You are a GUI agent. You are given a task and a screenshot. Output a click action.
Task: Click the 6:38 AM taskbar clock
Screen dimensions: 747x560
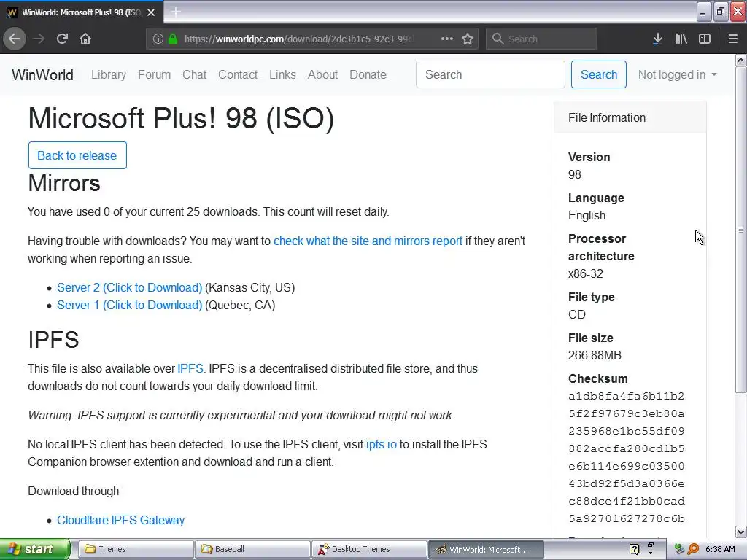coord(720,549)
